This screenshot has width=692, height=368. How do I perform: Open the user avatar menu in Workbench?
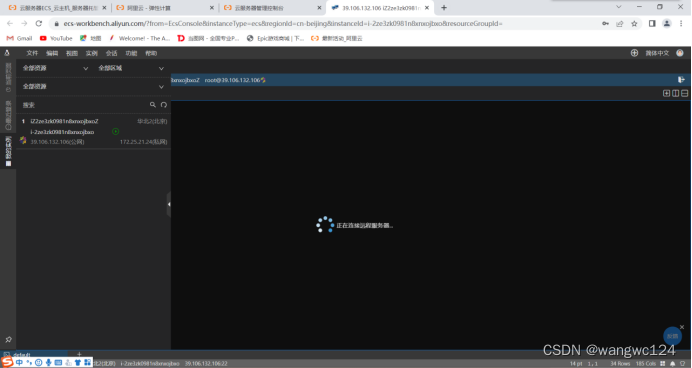click(680, 53)
